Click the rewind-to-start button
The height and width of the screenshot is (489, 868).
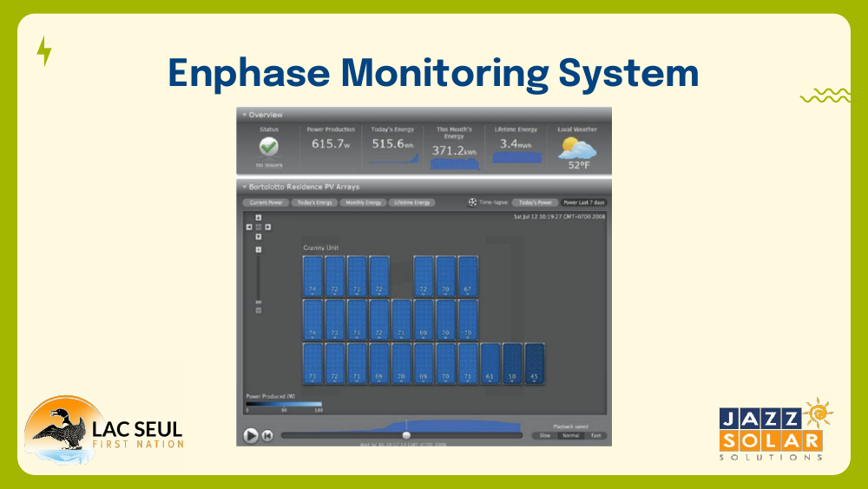tap(267, 436)
